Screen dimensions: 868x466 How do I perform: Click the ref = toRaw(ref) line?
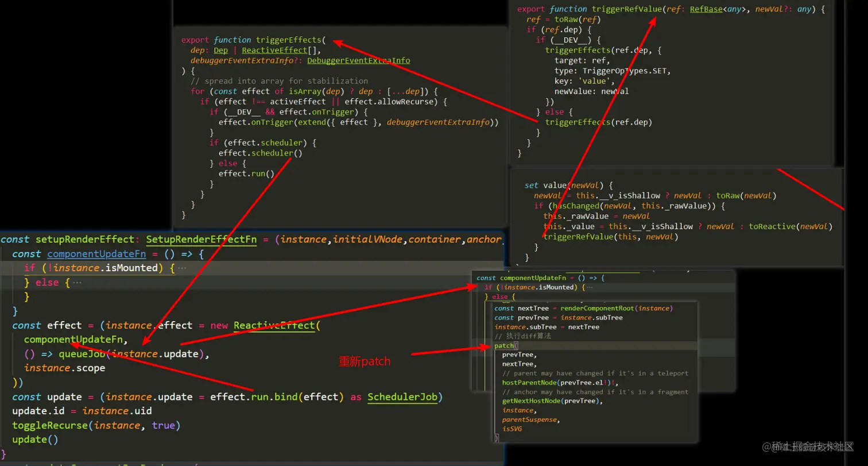pyautogui.click(x=563, y=20)
